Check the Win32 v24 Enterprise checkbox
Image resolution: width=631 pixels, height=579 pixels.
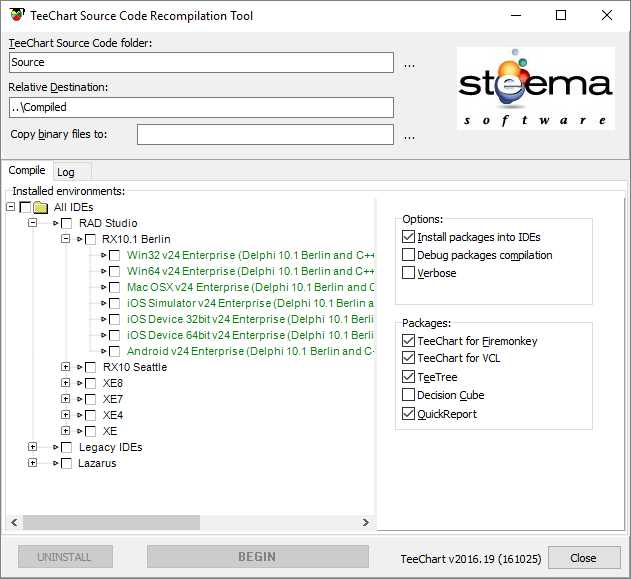click(114, 256)
